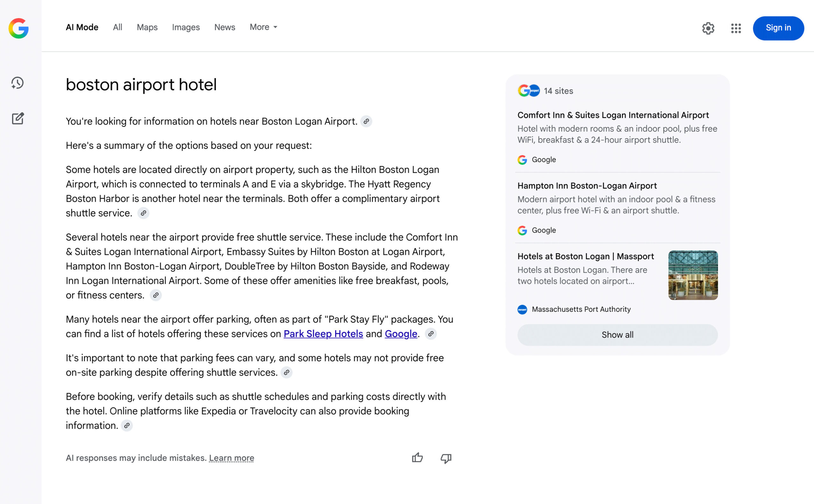Image resolution: width=814 pixels, height=504 pixels.
Task: Click the stacked site icons beside '14 sites'
Action: pos(528,91)
